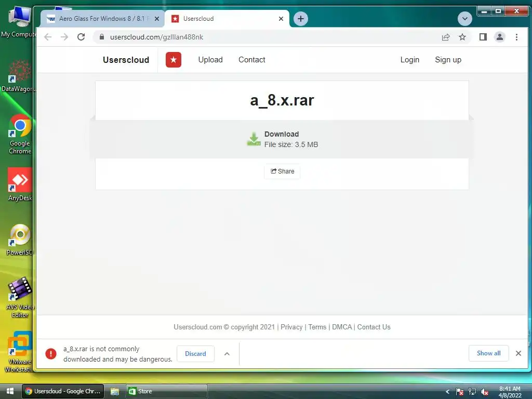Viewport: 532px width, 399px height.
Task: Click the network tray icon
Action: 472,392
